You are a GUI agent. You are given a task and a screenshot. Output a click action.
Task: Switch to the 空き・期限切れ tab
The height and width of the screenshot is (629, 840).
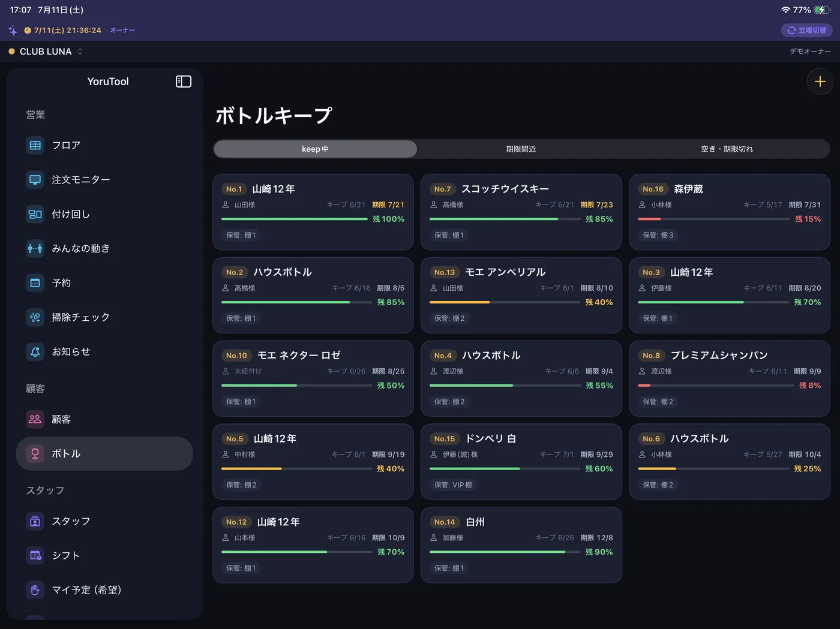point(727,149)
